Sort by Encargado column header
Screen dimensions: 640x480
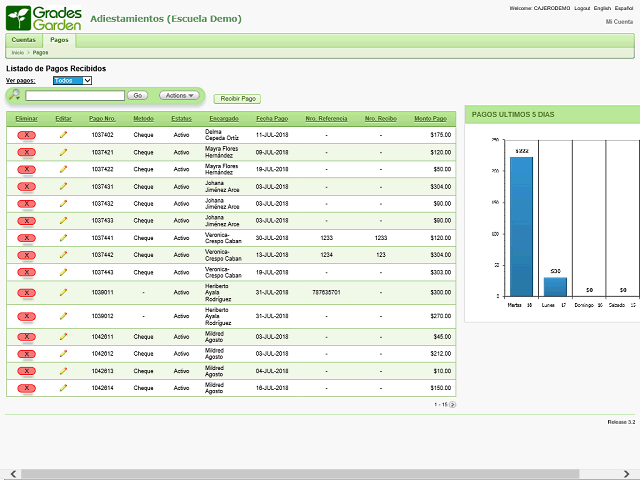click(224, 119)
